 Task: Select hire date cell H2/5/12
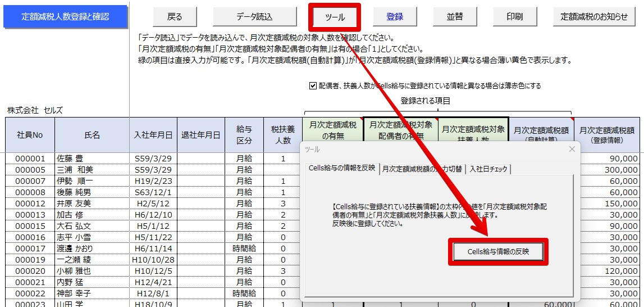[x=153, y=204]
